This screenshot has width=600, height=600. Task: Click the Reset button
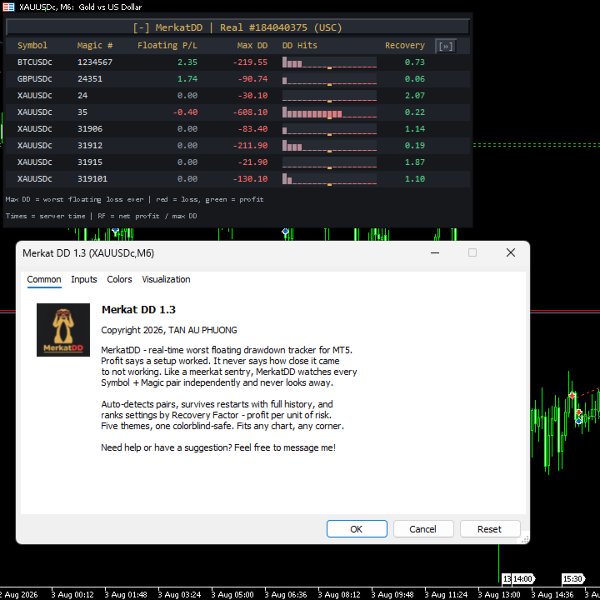pos(489,529)
